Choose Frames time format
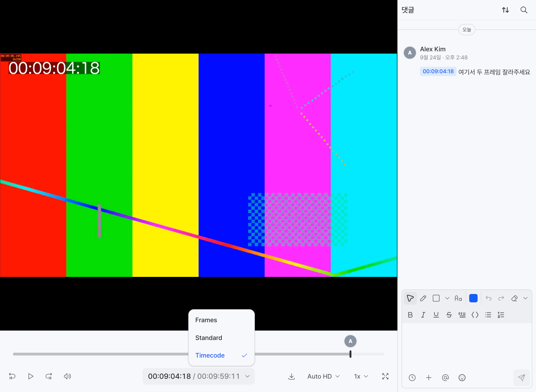Screen dimensions: 536x392 [x=222, y=320]
